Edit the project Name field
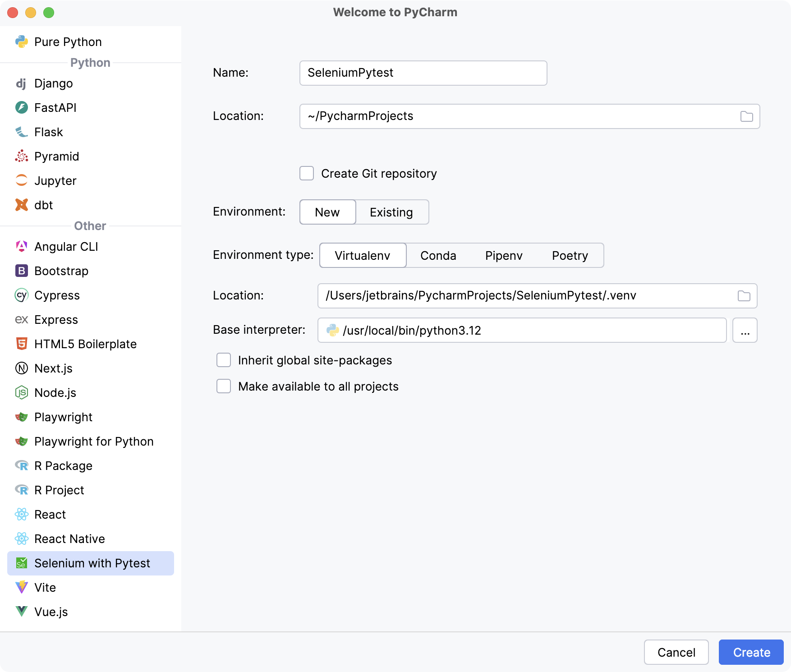791x672 pixels. coord(423,73)
